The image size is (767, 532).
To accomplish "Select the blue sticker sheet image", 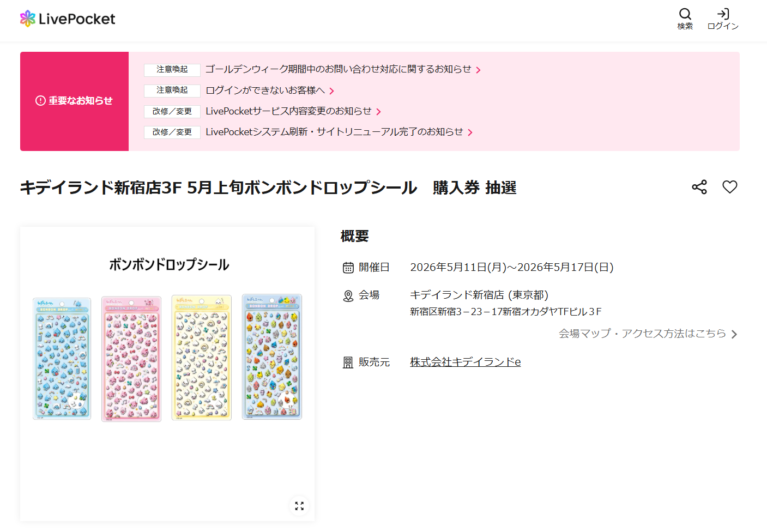I will pos(62,358).
